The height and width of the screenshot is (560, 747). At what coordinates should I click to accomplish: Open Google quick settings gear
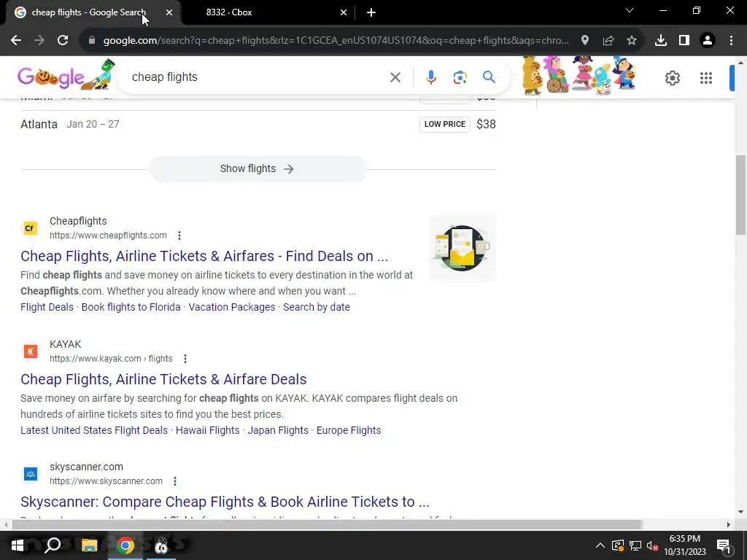pos(672,77)
